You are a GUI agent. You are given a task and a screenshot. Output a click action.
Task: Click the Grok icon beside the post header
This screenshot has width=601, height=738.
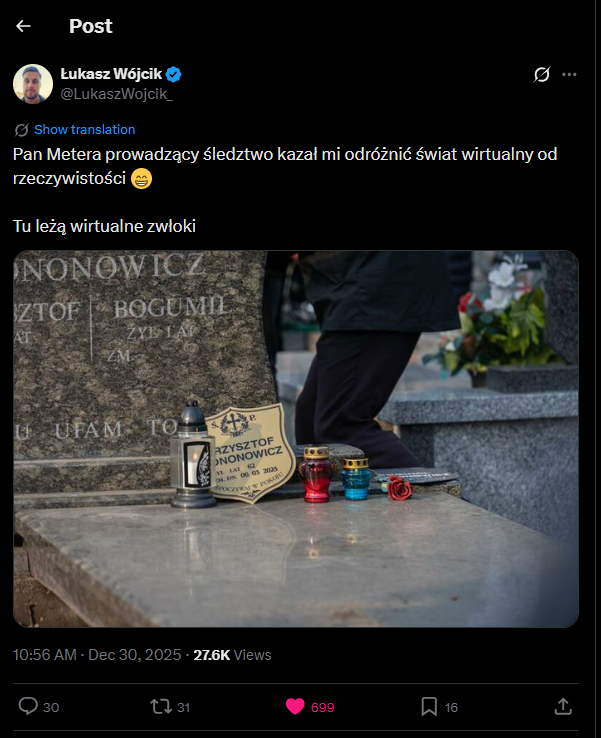coord(542,74)
